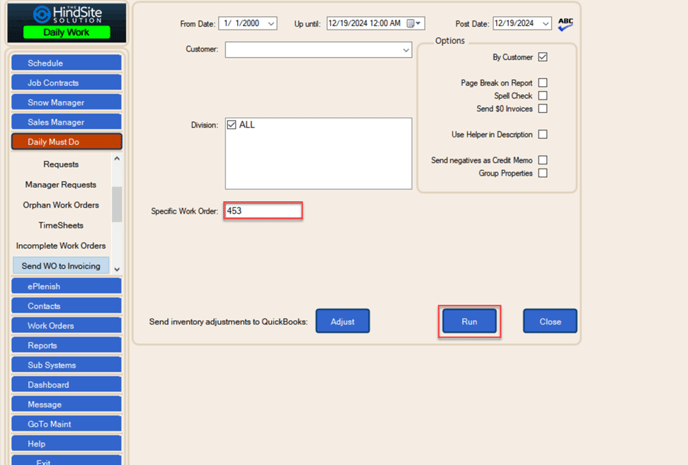Viewport: 688px width, 465px height.
Task: Click the Close button
Action: (x=550, y=322)
